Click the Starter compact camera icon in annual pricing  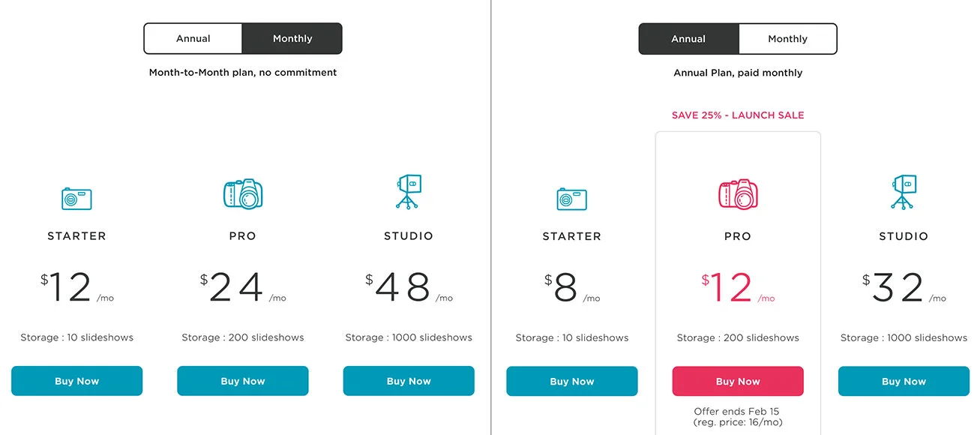[x=571, y=199]
